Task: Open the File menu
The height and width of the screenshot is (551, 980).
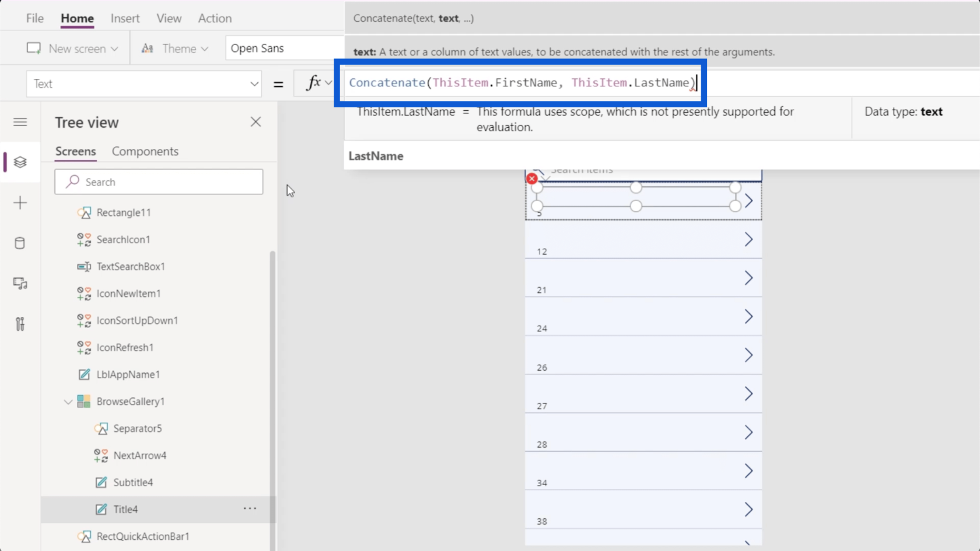Action: 35,18
